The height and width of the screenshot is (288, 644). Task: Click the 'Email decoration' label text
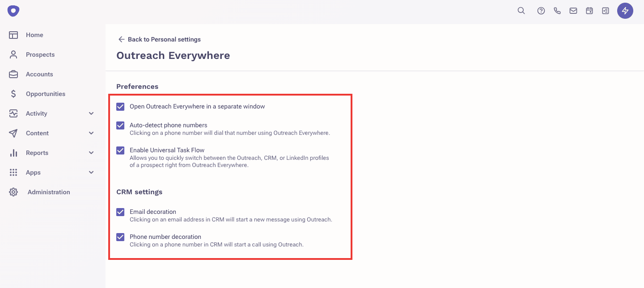(153, 212)
